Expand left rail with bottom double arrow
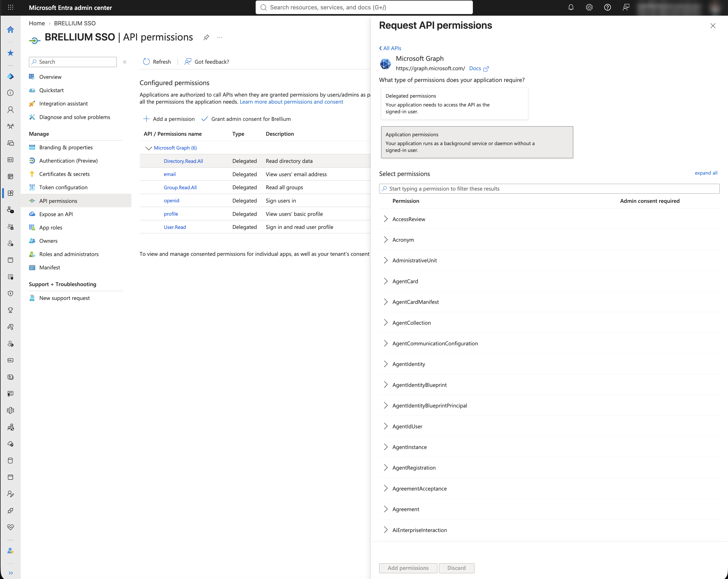 (x=10, y=572)
